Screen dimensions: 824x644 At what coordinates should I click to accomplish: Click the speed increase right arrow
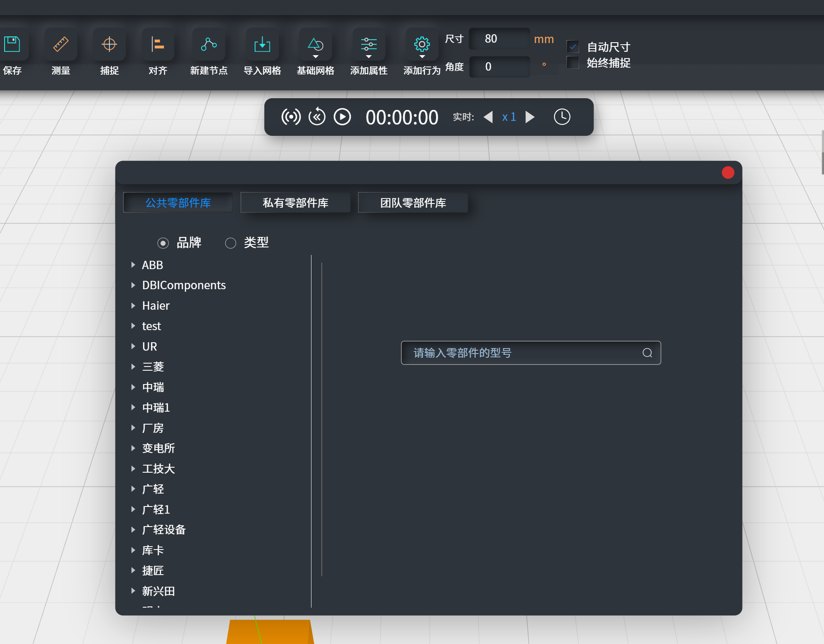tap(530, 117)
